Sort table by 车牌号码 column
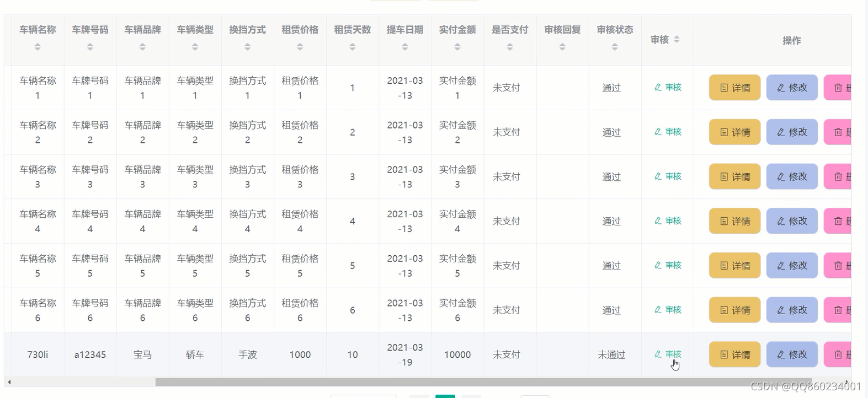The height and width of the screenshot is (398, 868). pos(90,47)
